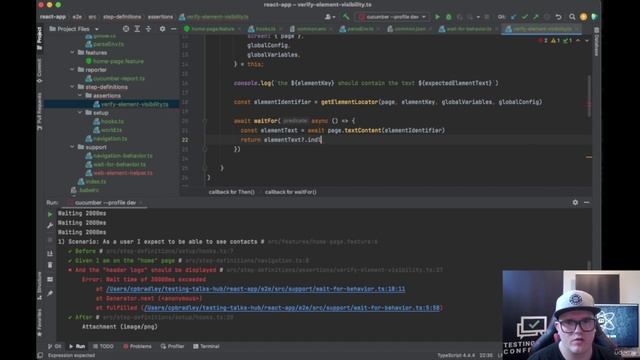
Task: Start debugging with the green bug icon
Action: [x=449, y=17]
